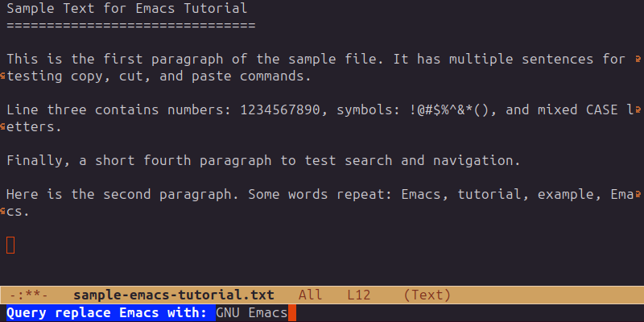The width and height of the screenshot is (644, 322).
Task: Click the buffer name sample-emacs-tutorial.txt
Action: click(x=173, y=295)
